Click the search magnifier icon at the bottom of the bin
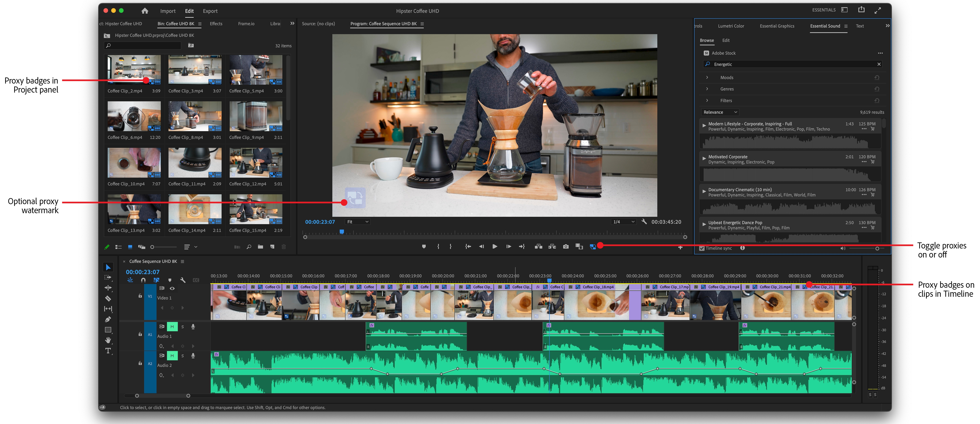 249,247
